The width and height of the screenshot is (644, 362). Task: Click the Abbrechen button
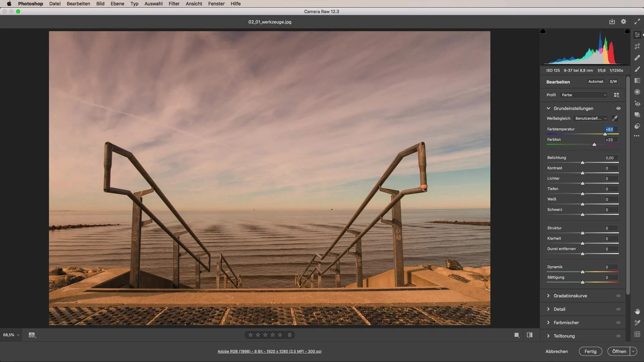tap(556, 351)
